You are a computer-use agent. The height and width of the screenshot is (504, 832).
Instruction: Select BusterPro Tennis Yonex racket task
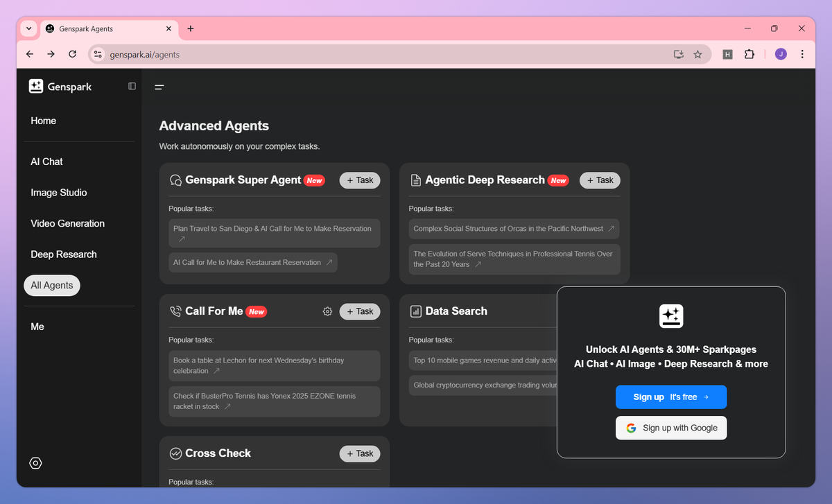click(275, 401)
